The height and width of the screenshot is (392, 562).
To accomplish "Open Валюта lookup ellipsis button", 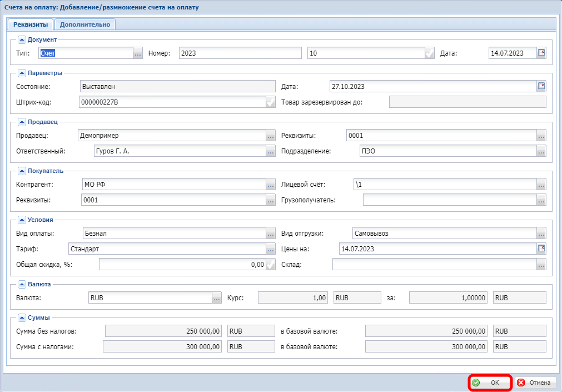I will 217,298.
